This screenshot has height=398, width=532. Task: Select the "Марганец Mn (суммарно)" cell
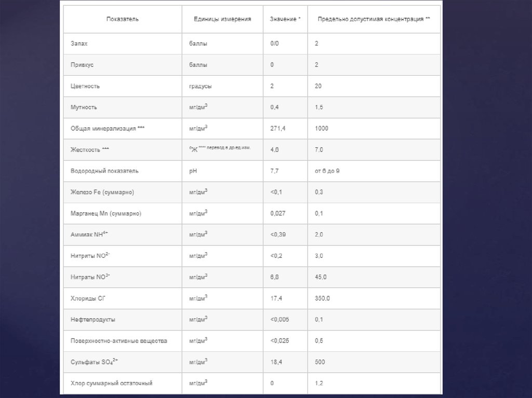(105, 213)
